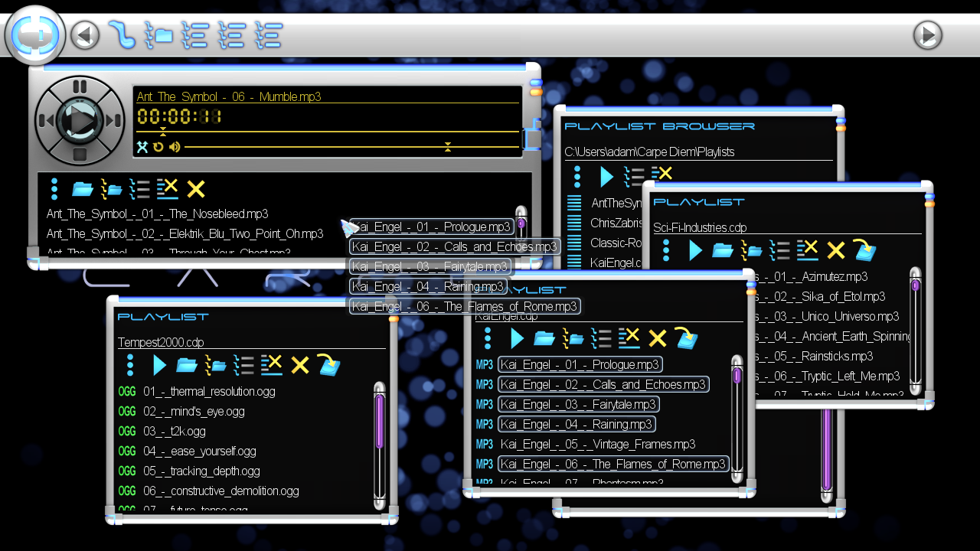Clear the Sci-Fi-Industries playlist with yellow X
The width and height of the screenshot is (980, 551).
point(836,250)
